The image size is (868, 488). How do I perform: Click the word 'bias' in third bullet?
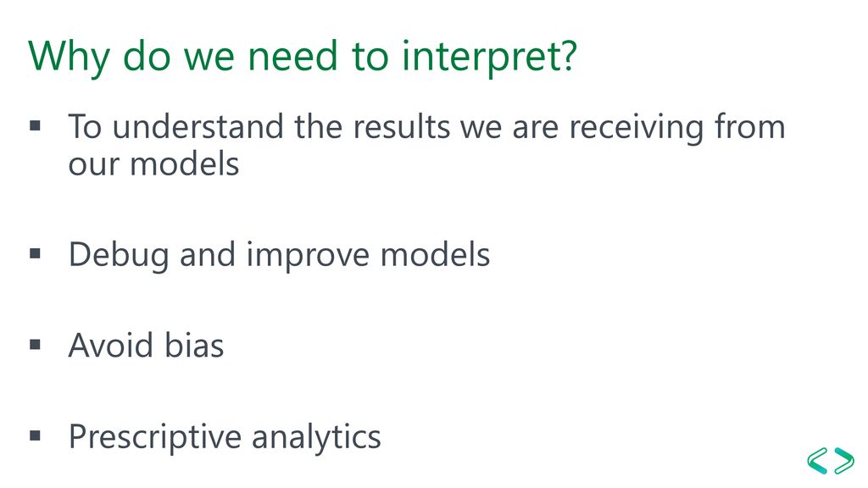[x=194, y=346]
